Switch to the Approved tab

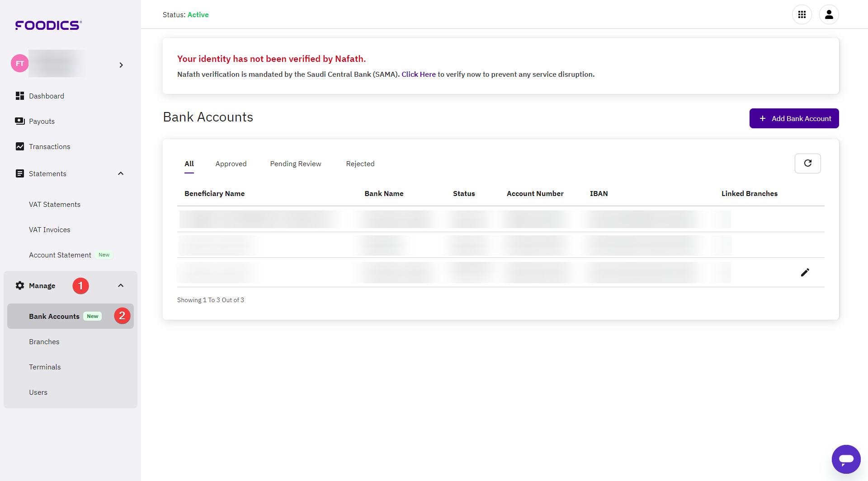point(231,163)
